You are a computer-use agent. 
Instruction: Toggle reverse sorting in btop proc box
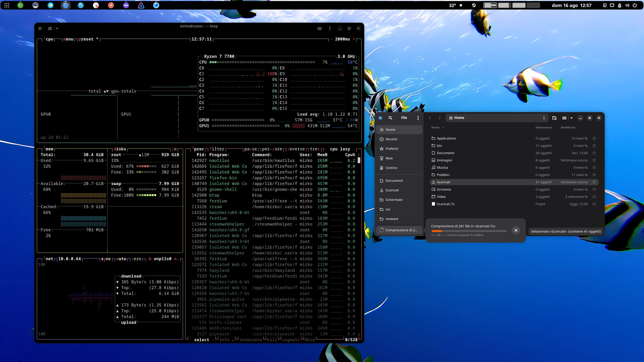tap(296, 149)
